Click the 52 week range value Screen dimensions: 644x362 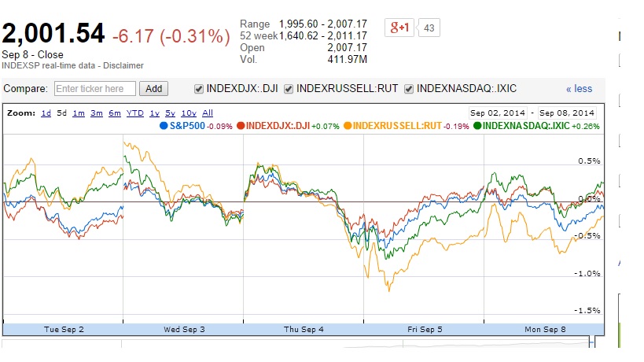[323, 35]
